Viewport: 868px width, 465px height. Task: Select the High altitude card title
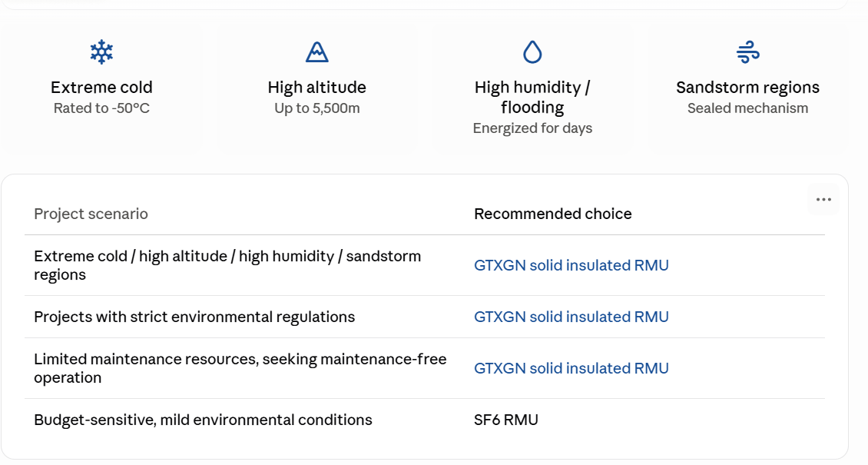[317, 88]
